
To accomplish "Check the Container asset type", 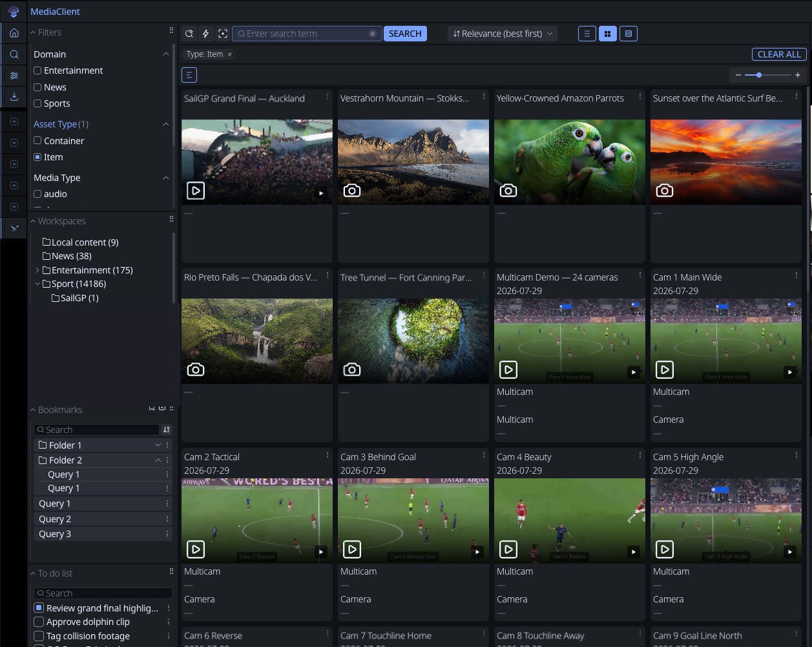I will coord(37,141).
